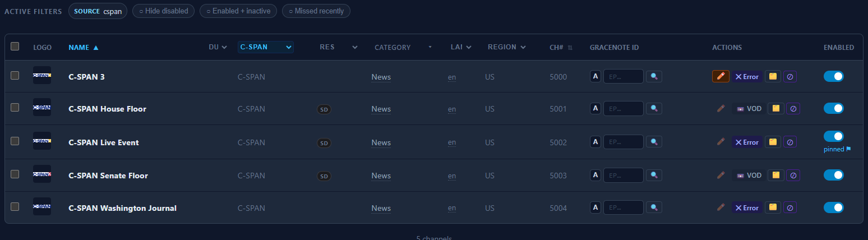Search Gracenote ID for C-SPAN Live Event

point(654,142)
